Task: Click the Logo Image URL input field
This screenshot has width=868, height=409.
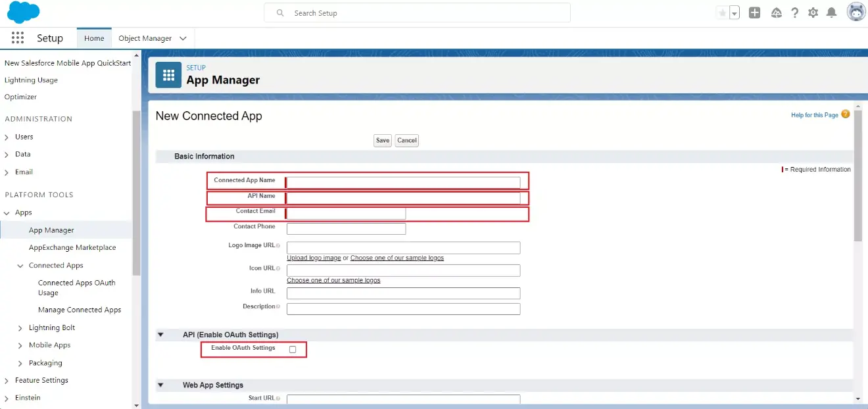Action: click(x=404, y=247)
